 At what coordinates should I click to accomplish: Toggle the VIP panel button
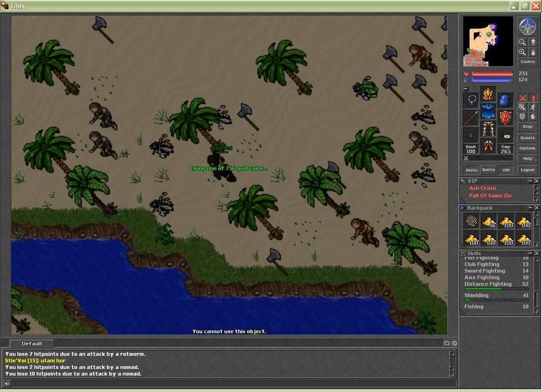(x=506, y=170)
